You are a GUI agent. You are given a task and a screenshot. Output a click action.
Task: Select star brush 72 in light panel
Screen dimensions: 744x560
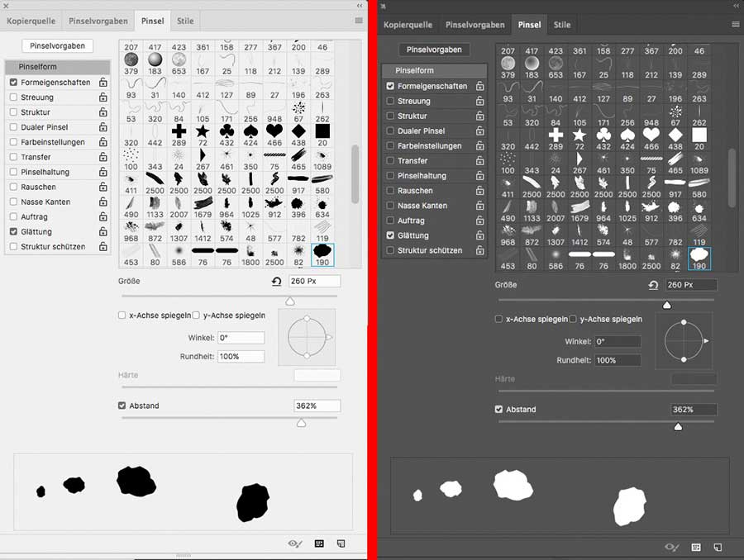pyautogui.click(x=203, y=135)
